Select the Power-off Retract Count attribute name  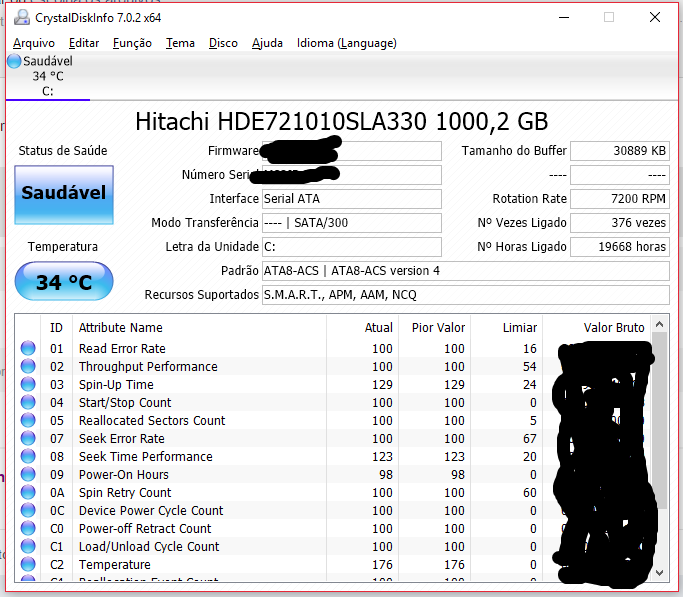[x=145, y=529]
